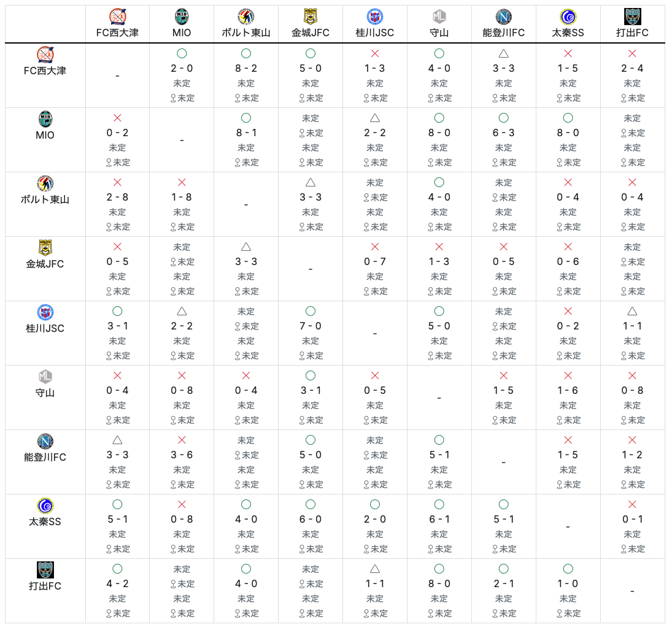Click score 4 - 2 in 打出FC row, FC西大津 column

click(117, 583)
